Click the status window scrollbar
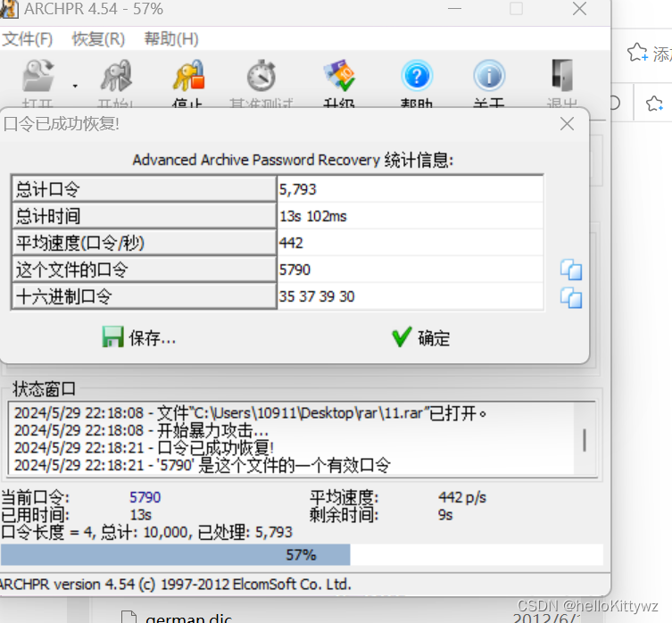 (585, 439)
